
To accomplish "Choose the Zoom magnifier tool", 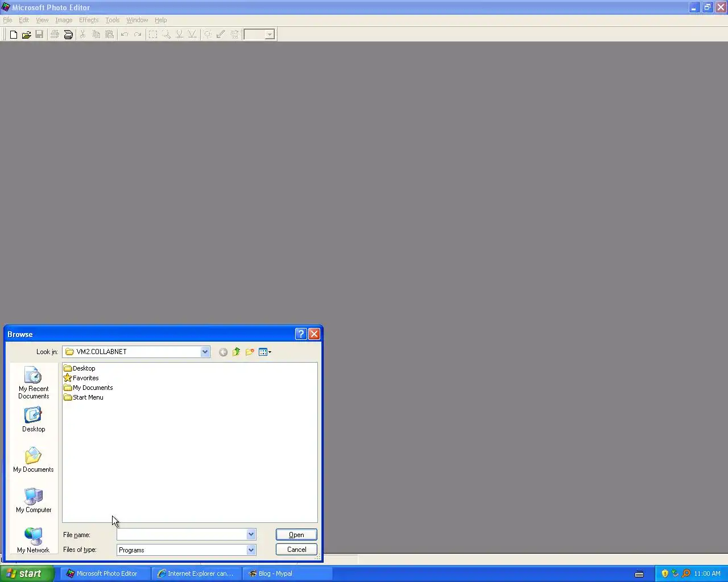I will 166,35.
